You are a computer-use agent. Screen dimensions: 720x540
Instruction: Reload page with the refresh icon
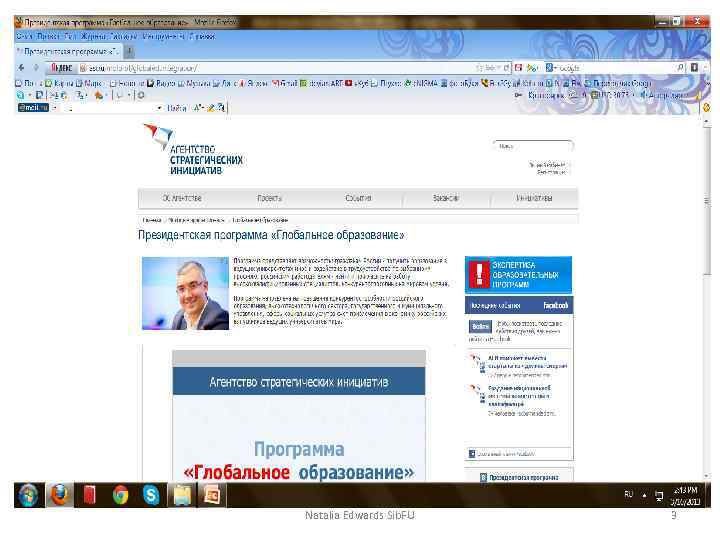[x=506, y=68]
